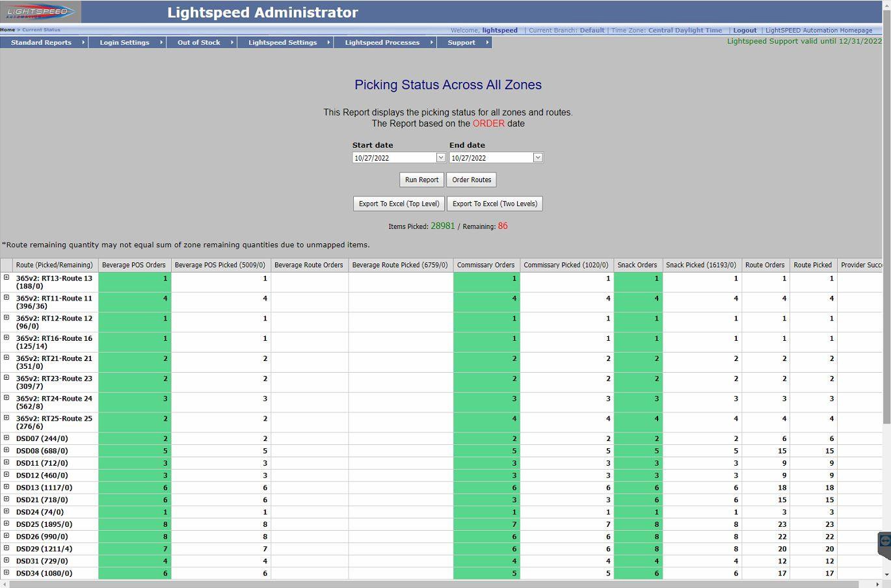This screenshot has height=588, width=891.
Task: Expand the DSD12 row
Action: (7, 475)
